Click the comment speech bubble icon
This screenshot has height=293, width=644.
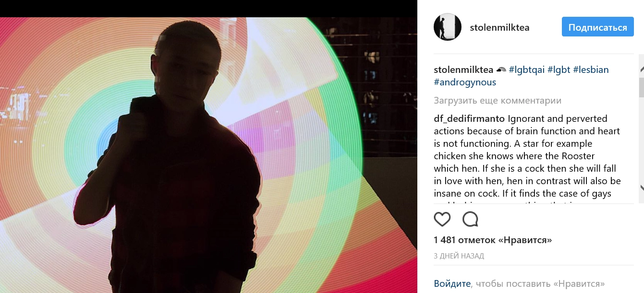point(470,219)
